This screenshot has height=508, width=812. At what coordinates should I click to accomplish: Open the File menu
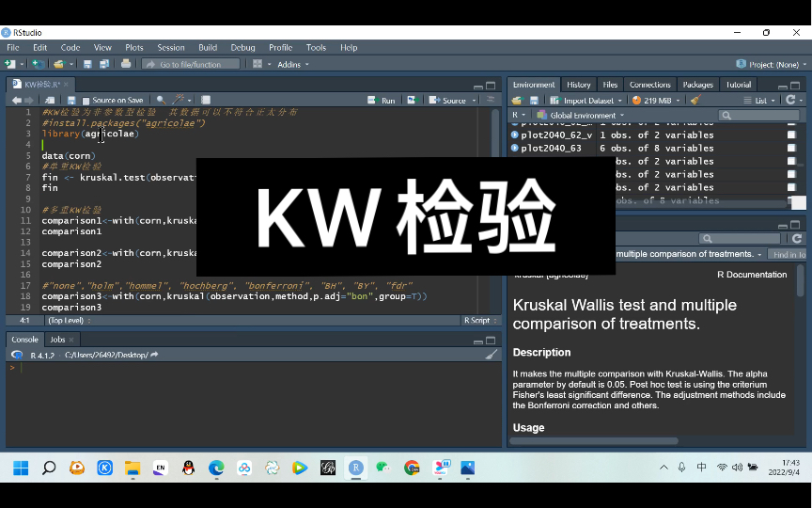(13, 47)
